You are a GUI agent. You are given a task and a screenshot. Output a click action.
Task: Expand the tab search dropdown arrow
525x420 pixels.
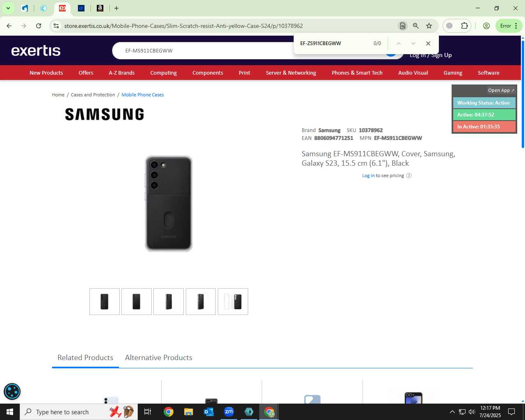[x=8, y=8]
